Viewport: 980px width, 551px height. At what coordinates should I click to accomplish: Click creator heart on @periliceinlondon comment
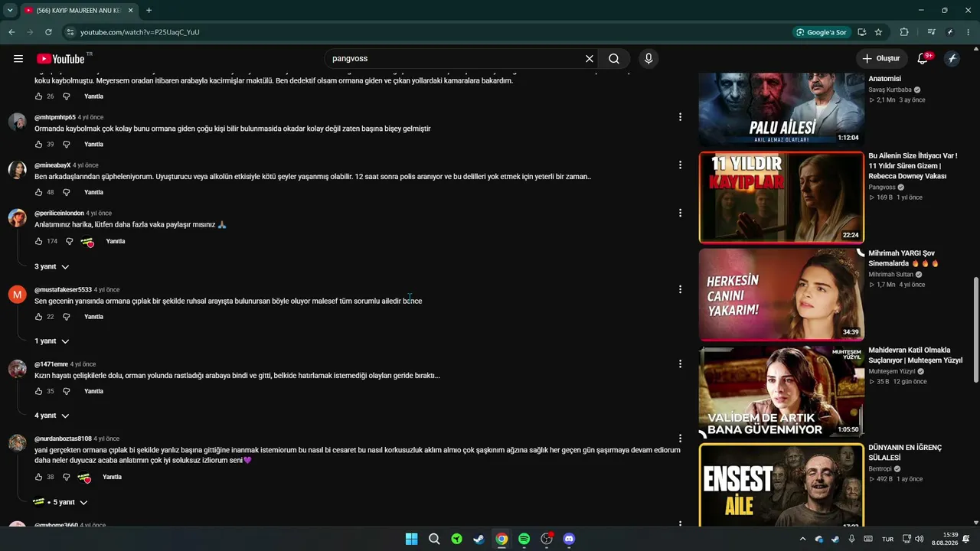[x=87, y=243]
